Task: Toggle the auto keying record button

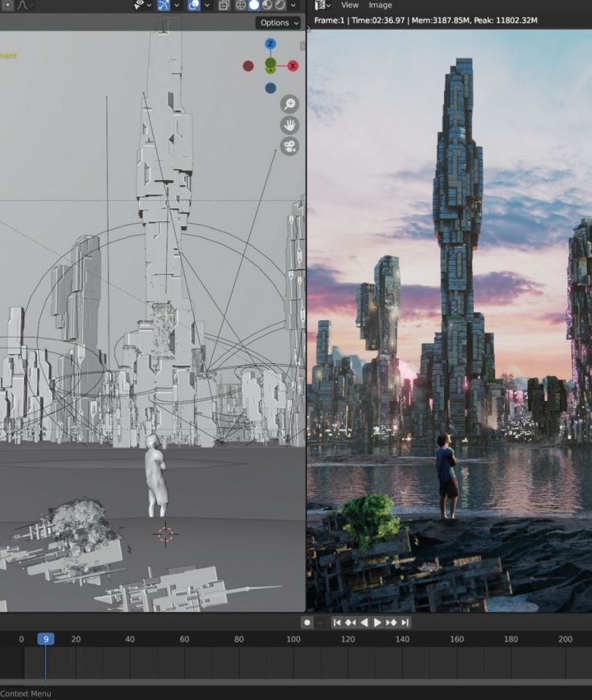Action: (x=308, y=622)
